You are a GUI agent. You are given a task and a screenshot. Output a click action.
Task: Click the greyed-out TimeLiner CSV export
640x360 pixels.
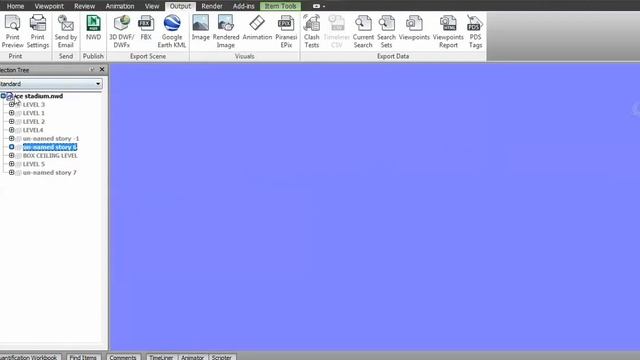(337, 31)
